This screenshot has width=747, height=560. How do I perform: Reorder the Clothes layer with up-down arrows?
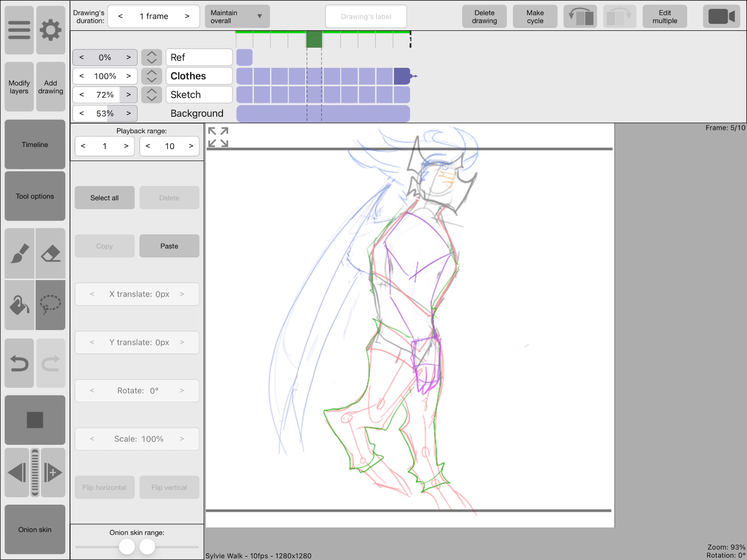click(152, 76)
